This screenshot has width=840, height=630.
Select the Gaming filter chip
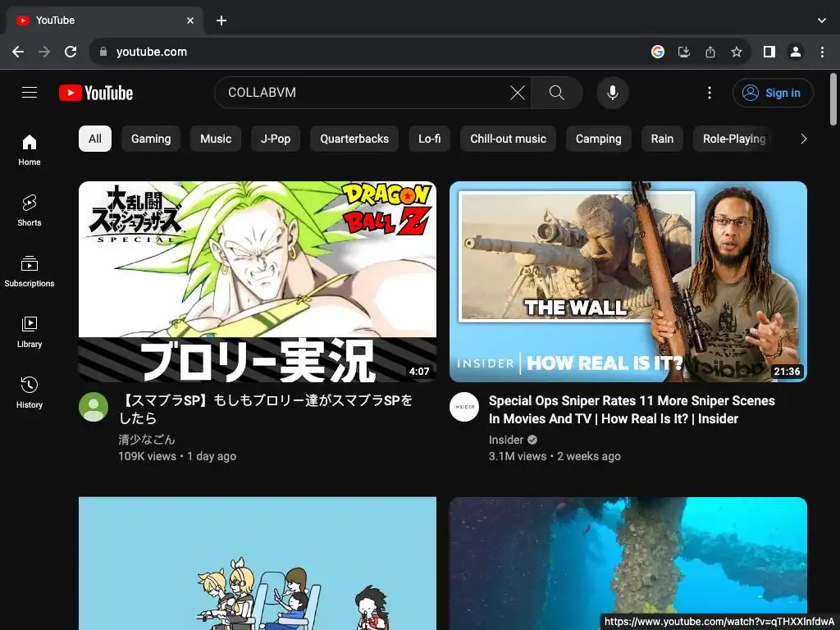point(151,139)
